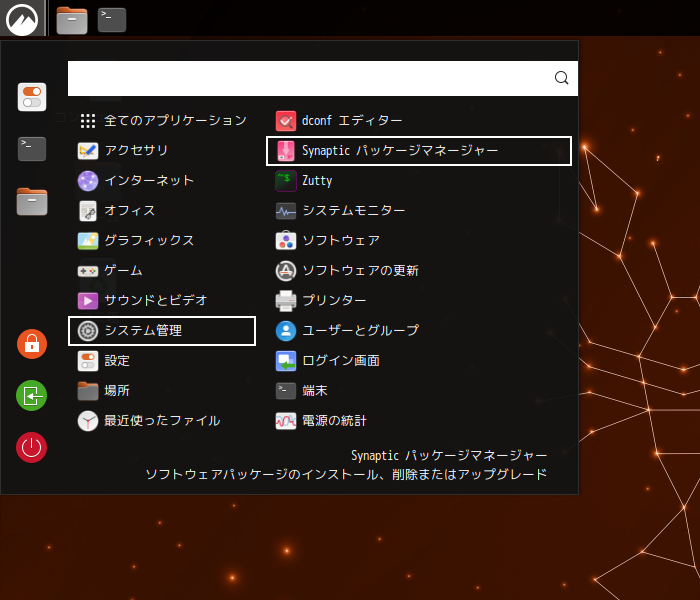This screenshot has height=600, width=700.
Task: Click the orange lock screen icon
Action: [x=32, y=344]
